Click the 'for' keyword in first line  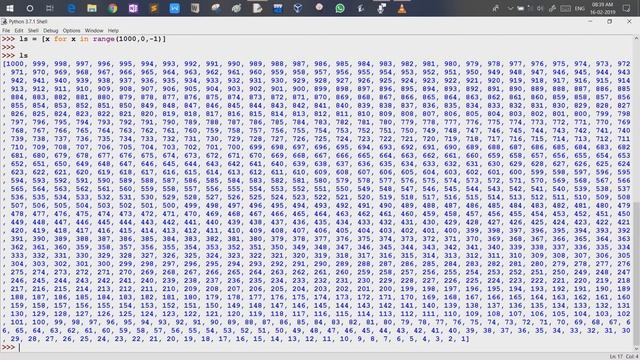click(x=60, y=39)
